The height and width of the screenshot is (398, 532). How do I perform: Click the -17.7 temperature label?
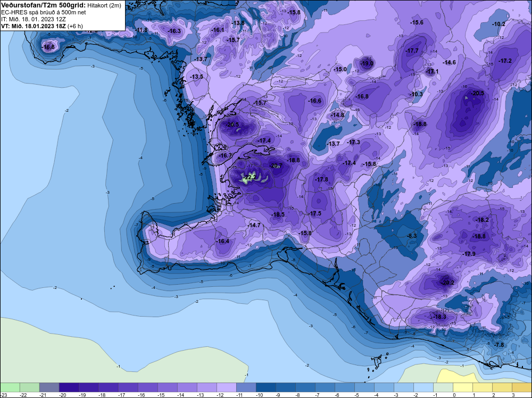412,51
